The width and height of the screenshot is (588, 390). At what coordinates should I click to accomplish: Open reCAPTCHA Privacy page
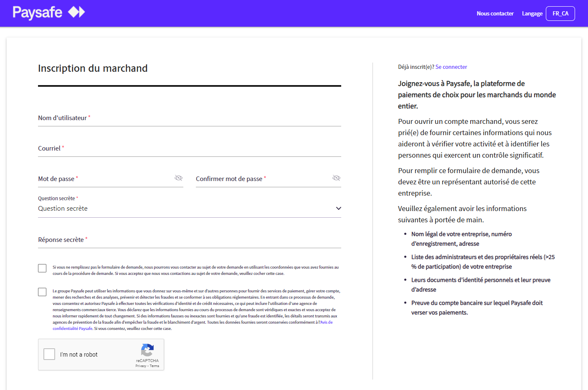tap(141, 365)
